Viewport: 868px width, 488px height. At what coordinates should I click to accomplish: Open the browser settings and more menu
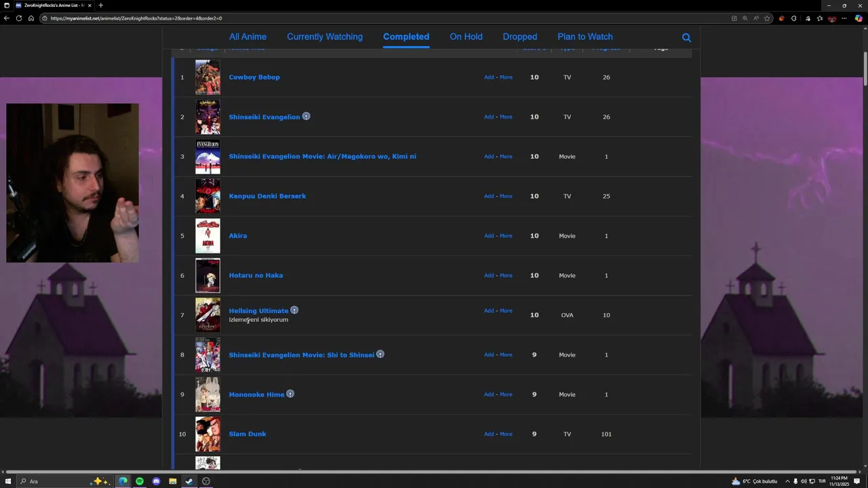tap(845, 18)
